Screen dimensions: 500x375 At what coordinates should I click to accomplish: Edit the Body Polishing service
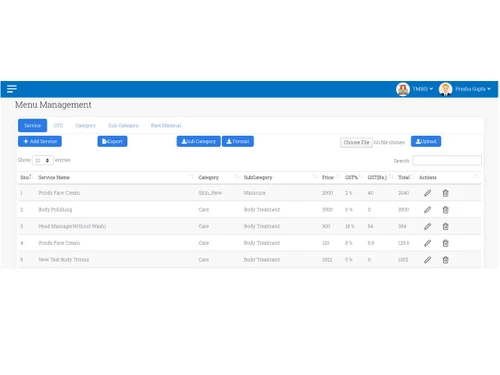[427, 210]
